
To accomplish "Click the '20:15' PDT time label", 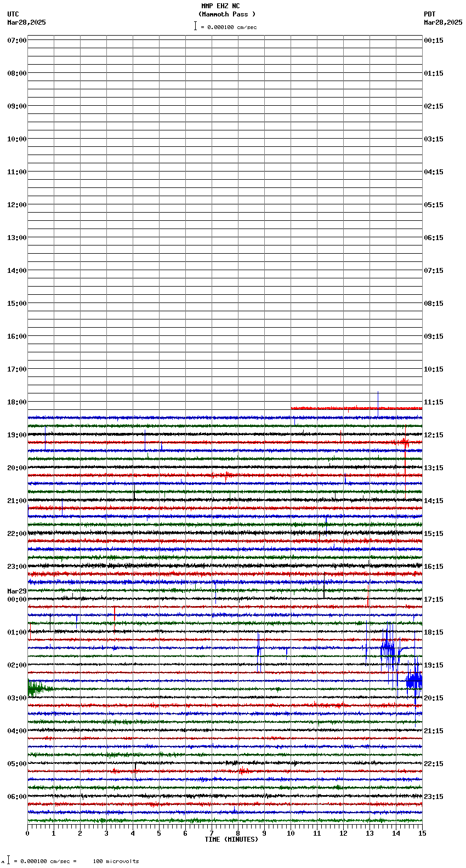I will point(434,698).
